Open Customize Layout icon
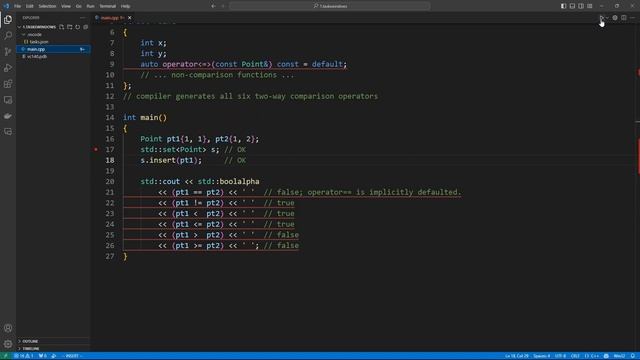The image size is (640, 360). pos(590,6)
